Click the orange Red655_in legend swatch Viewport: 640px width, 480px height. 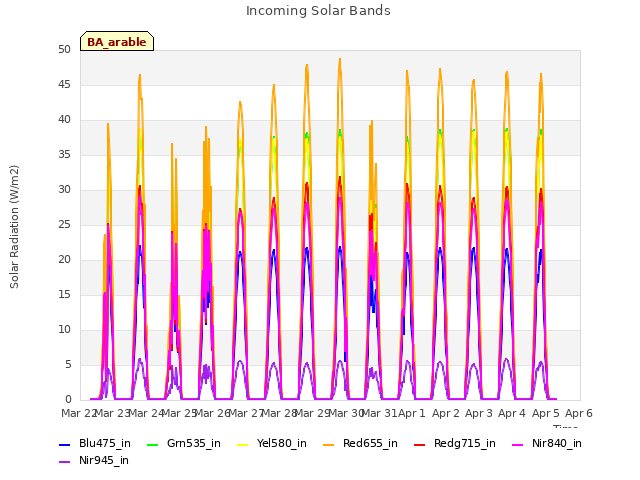click(329, 444)
